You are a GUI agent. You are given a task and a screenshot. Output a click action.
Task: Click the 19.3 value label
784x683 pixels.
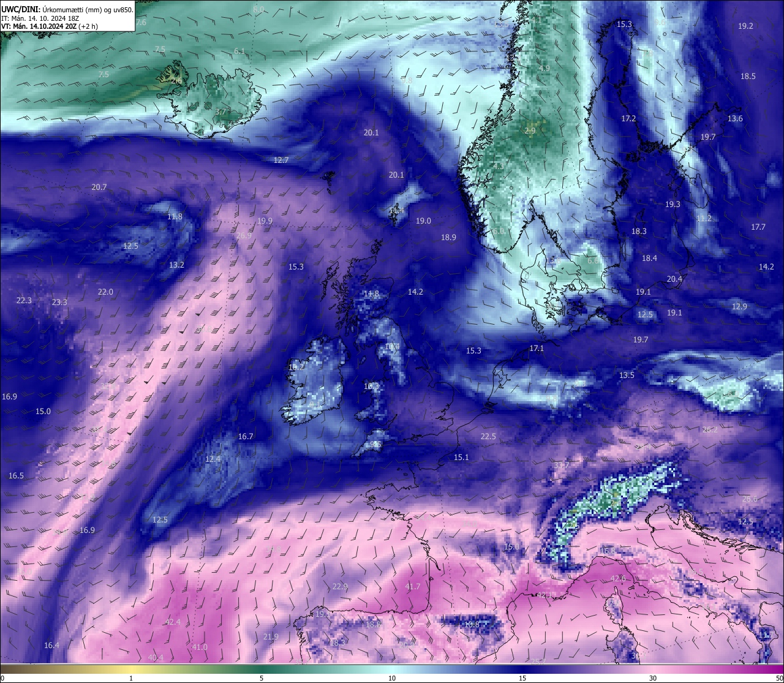[x=673, y=204]
